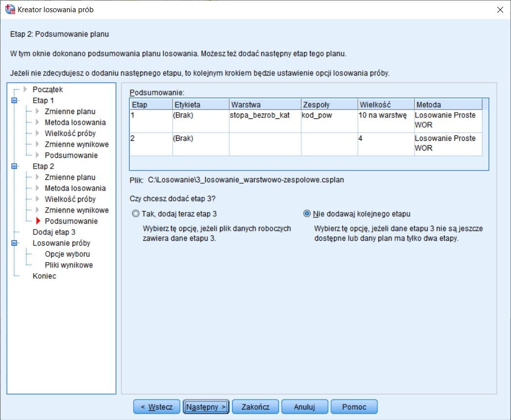Click the Etap column header
The image size is (511, 420).
151,104
